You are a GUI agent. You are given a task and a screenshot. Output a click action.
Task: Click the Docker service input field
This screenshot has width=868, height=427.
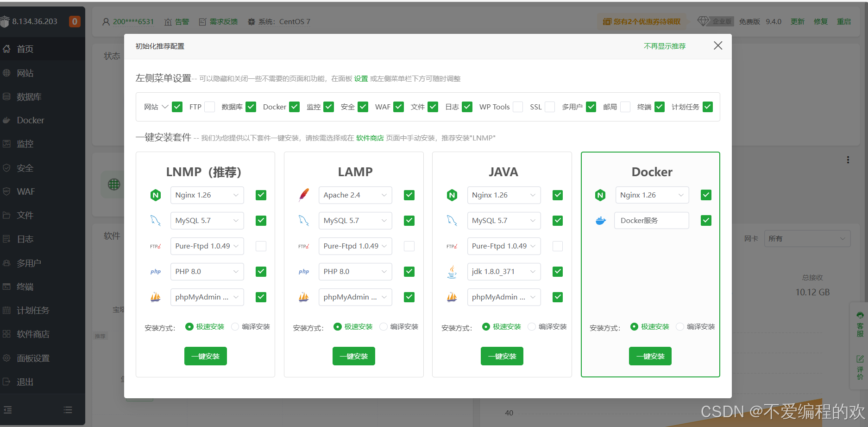(652, 221)
